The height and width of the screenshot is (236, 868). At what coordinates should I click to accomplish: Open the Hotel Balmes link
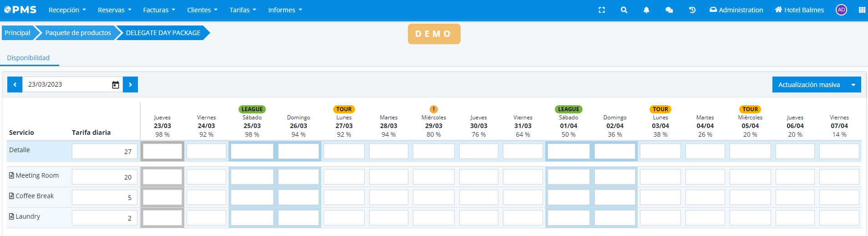click(x=799, y=10)
